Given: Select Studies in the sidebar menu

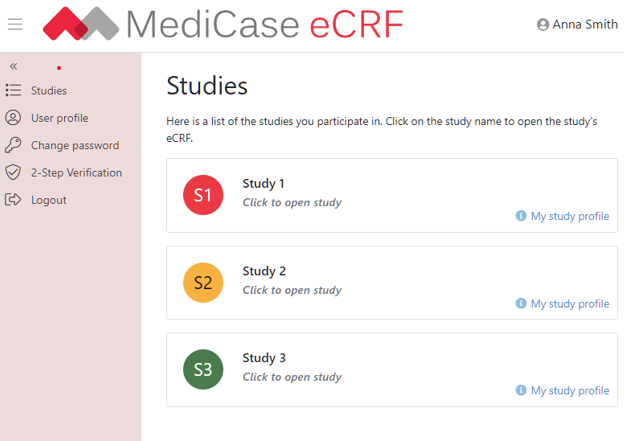Looking at the screenshot, I should tap(49, 91).
